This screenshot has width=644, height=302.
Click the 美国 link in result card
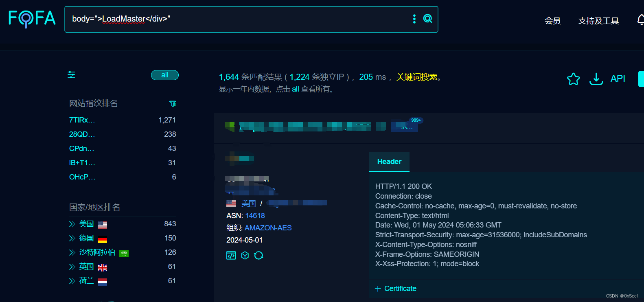[249, 204]
